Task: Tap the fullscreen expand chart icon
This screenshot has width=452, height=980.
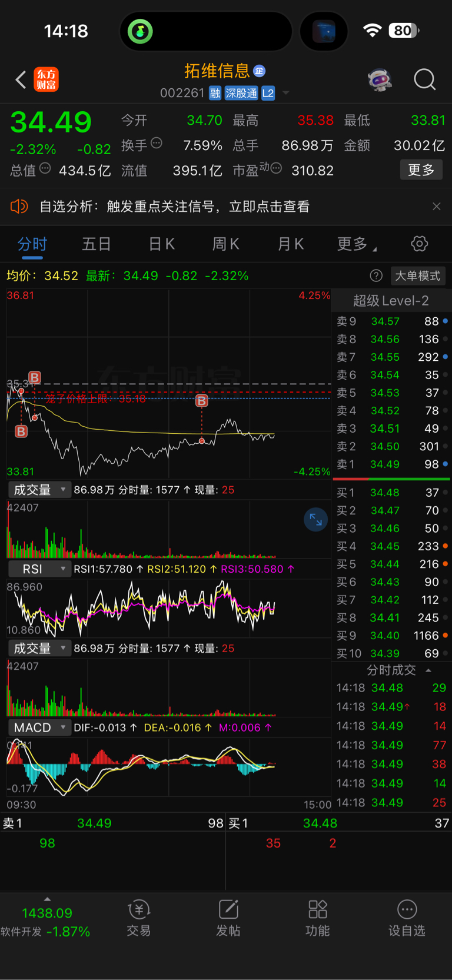Action: pyautogui.click(x=315, y=519)
